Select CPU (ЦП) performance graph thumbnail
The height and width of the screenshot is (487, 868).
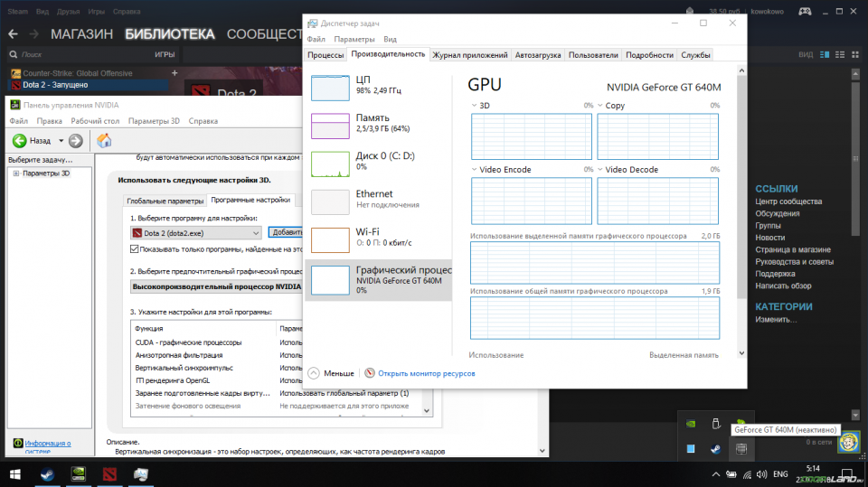pos(330,88)
